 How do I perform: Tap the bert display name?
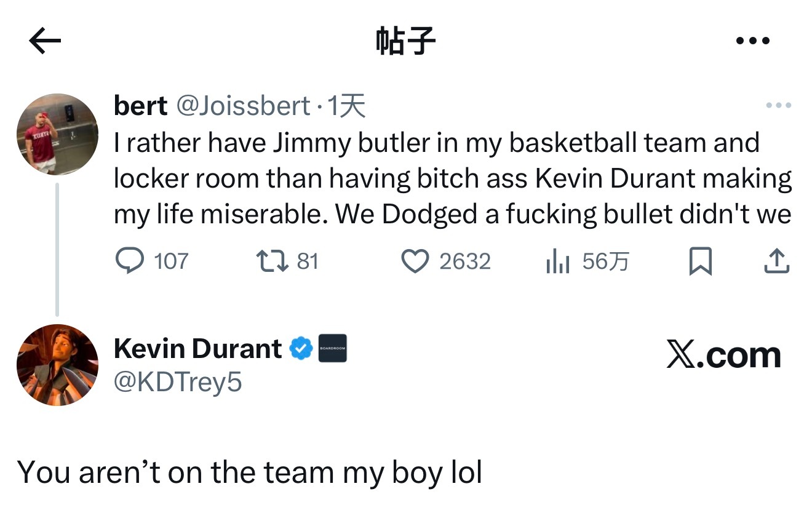(140, 106)
